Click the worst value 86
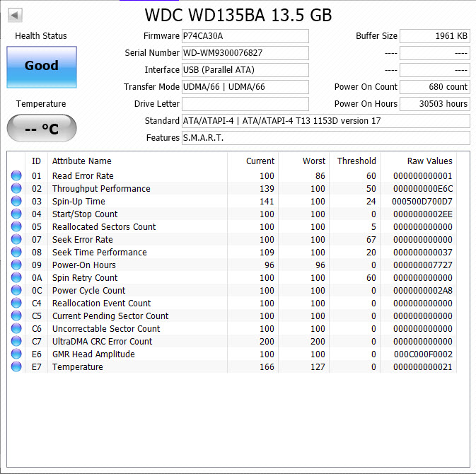Viewport: 476px width, 474px height. (x=320, y=176)
